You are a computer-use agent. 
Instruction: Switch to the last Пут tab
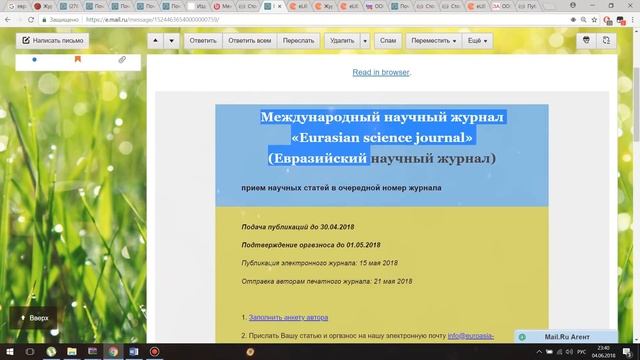tap(527, 6)
